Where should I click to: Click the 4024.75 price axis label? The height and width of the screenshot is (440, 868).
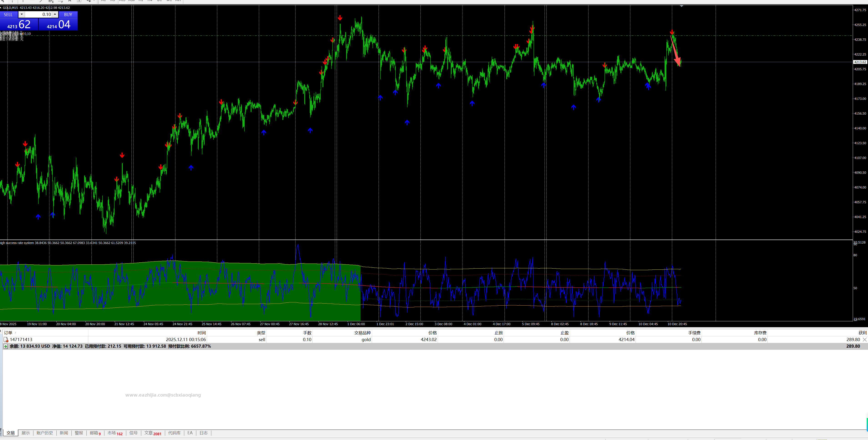[x=860, y=232]
